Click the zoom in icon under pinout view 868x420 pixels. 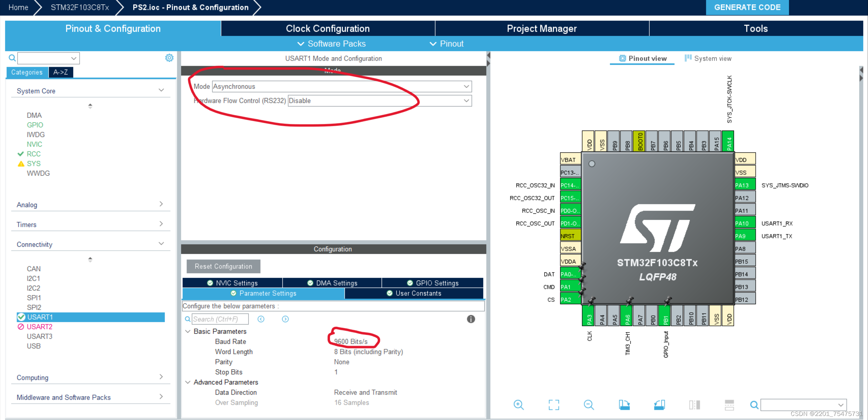(x=518, y=405)
